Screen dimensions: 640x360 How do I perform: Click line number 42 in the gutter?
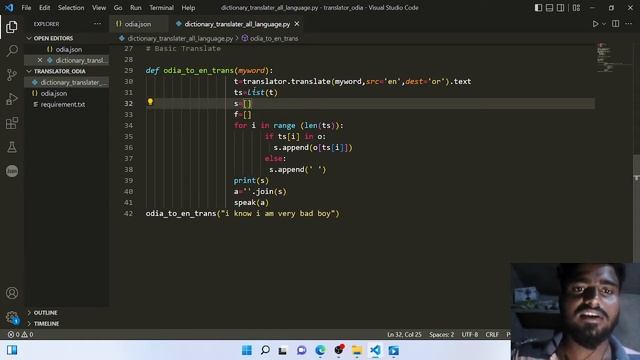coord(129,213)
